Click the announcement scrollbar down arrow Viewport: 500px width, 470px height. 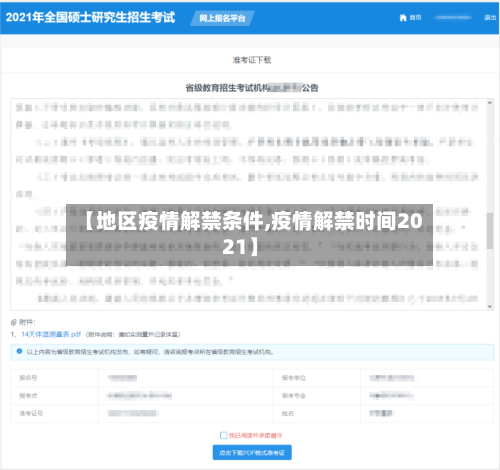click(489, 306)
